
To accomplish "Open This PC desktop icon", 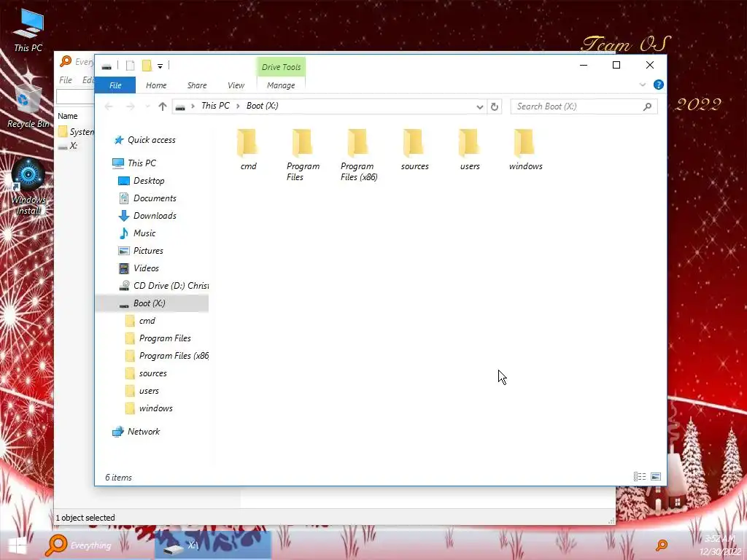I will (28, 31).
